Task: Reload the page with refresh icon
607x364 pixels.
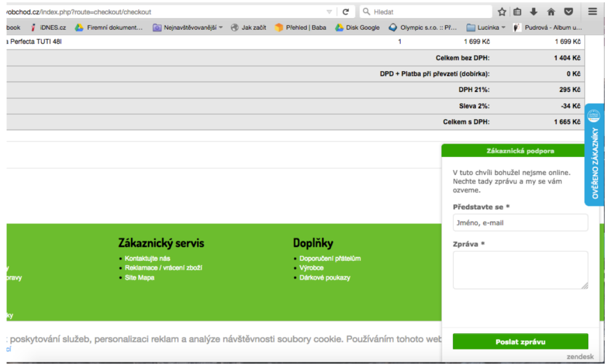Action: pos(346,12)
